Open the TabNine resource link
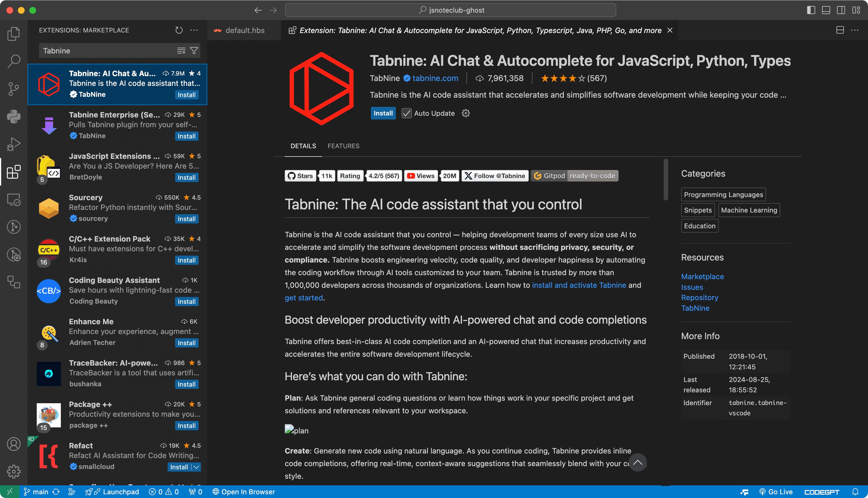 coord(695,308)
